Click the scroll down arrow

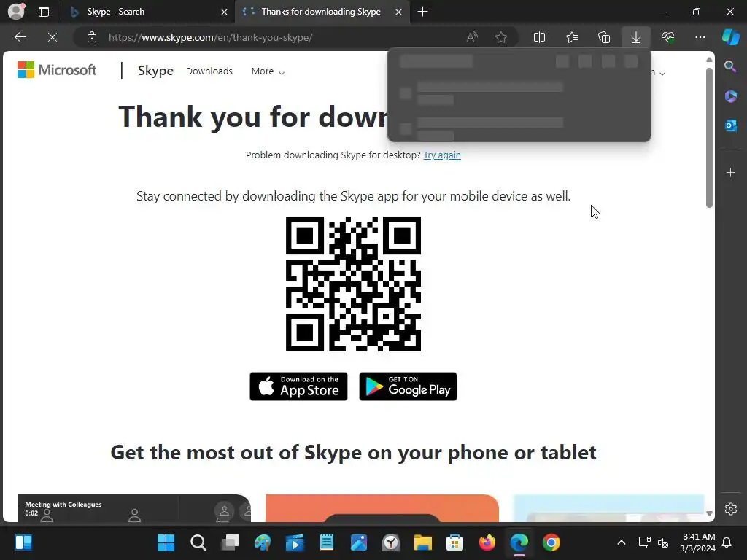click(x=709, y=513)
